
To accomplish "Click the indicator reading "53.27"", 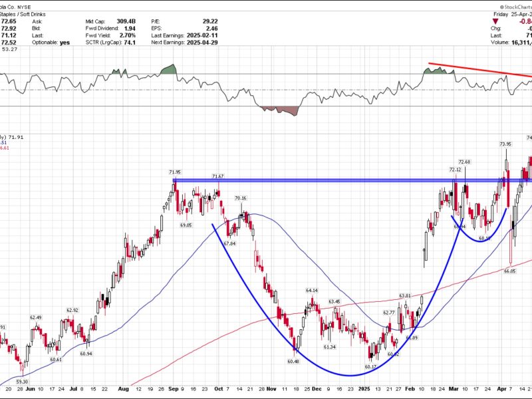I will pyautogui.click(x=9, y=49).
